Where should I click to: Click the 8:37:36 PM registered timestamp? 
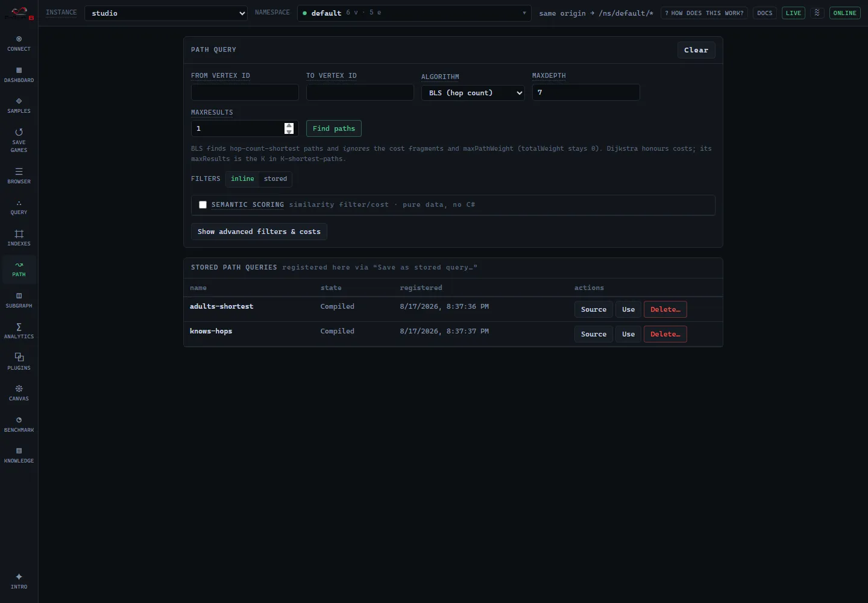(444, 306)
